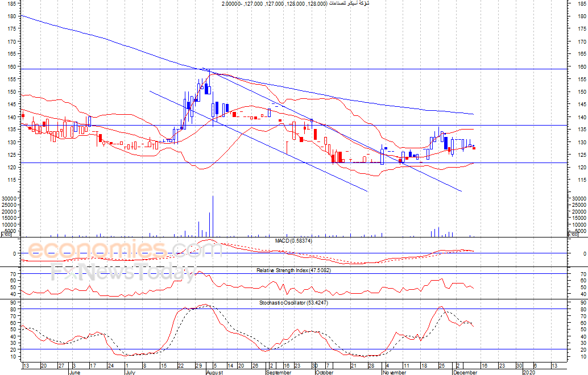
Task: Click the Arabic chart title at top
Action: pos(295,3)
